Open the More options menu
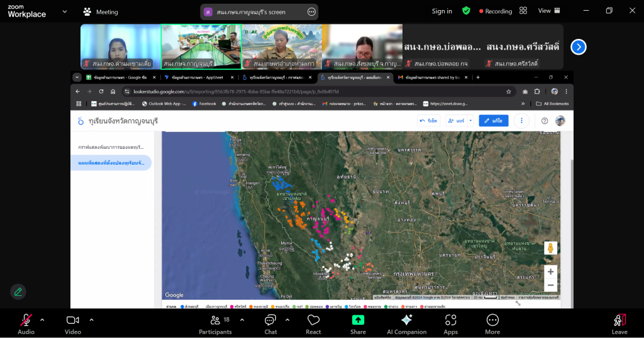This screenshot has width=644, height=338. tap(492, 323)
